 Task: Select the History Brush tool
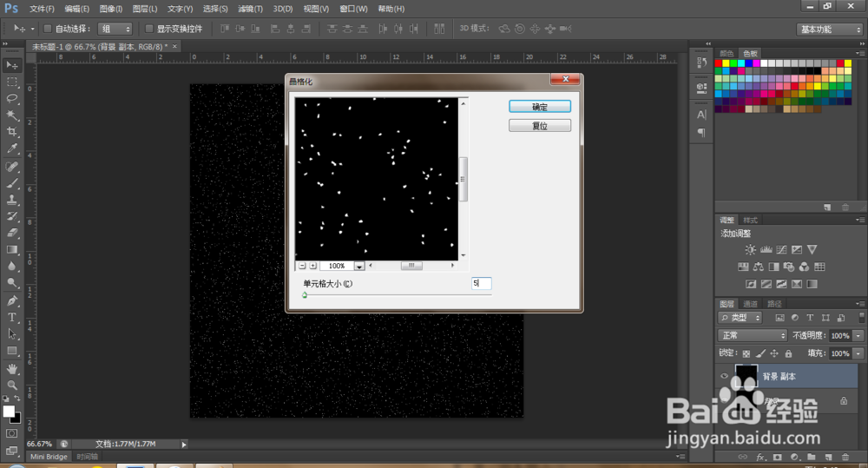(11, 216)
